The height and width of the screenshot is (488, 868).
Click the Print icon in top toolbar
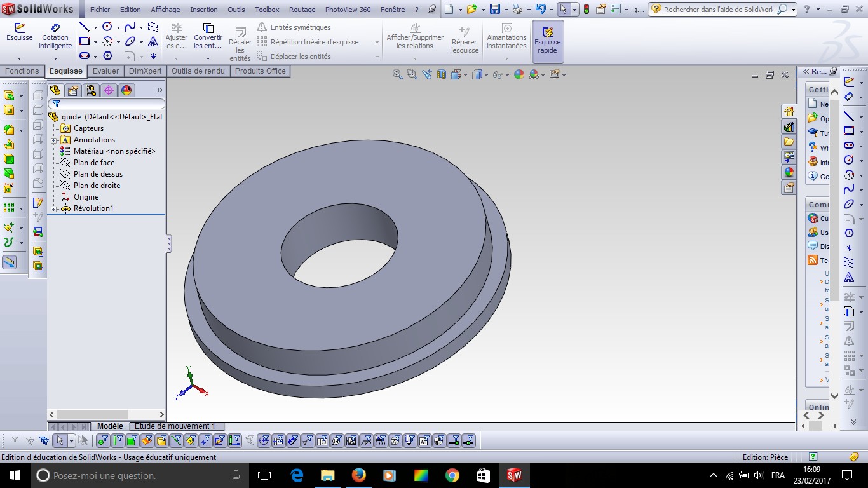[517, 9]
